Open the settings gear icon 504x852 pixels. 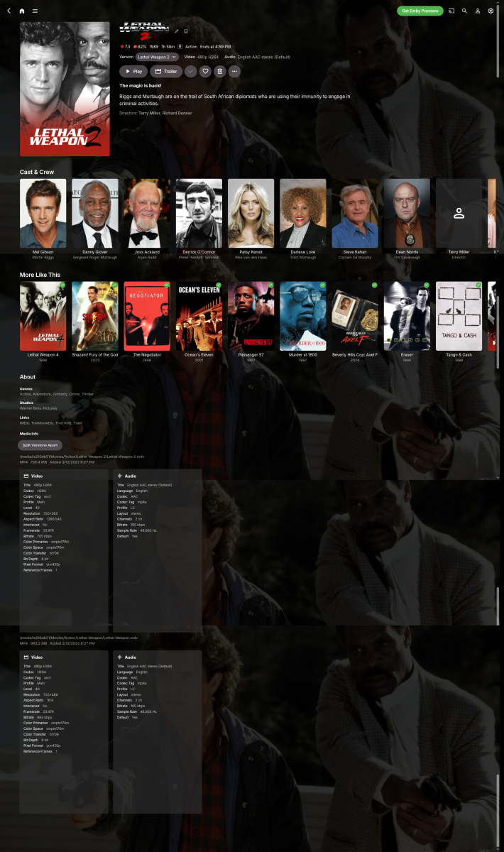[x=491, y=11]
